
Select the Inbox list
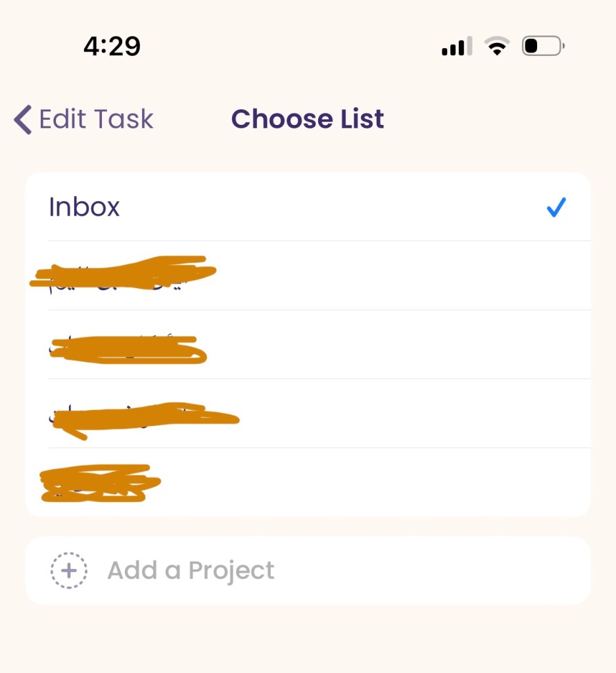coord(85,207)
